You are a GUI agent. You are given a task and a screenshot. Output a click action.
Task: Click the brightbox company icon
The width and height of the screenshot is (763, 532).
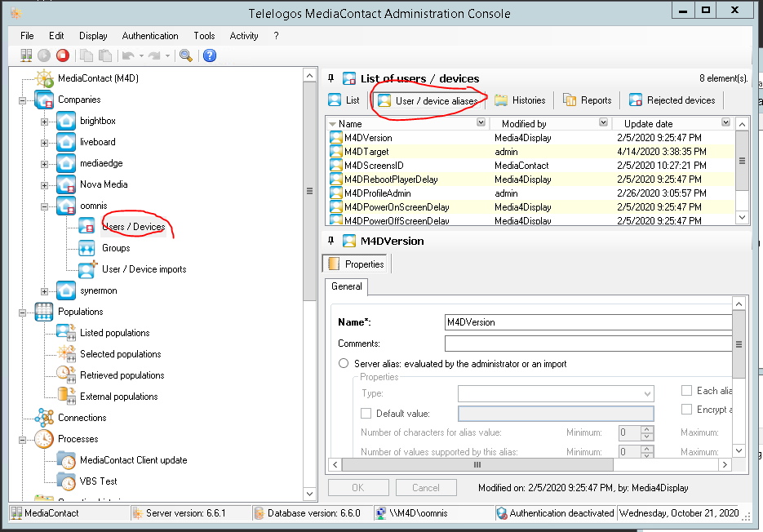click(x=66, y=121)
